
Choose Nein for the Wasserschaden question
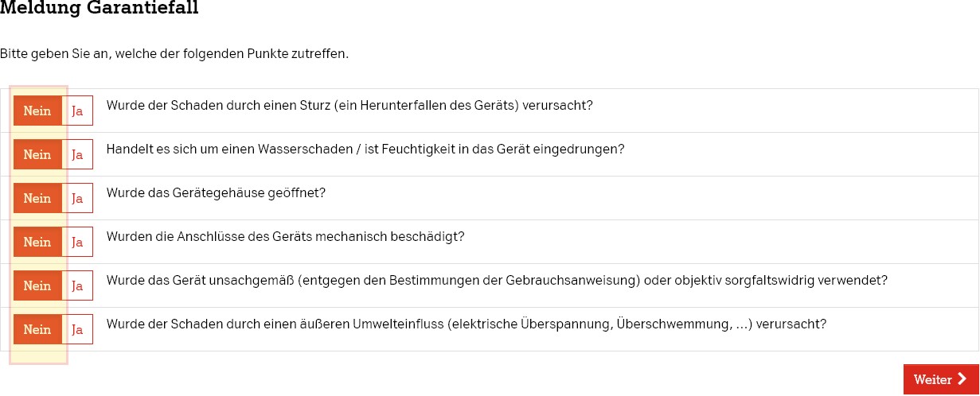[37, 154]
